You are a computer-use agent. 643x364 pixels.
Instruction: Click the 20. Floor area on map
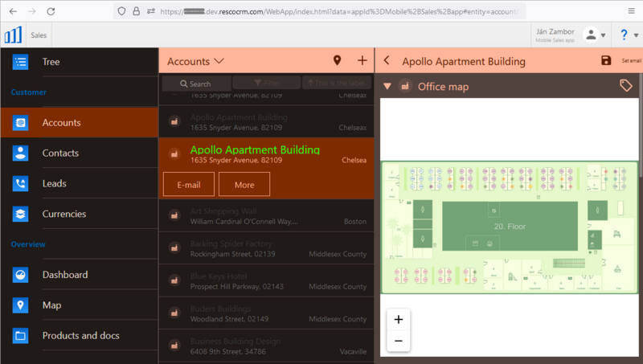510,227
